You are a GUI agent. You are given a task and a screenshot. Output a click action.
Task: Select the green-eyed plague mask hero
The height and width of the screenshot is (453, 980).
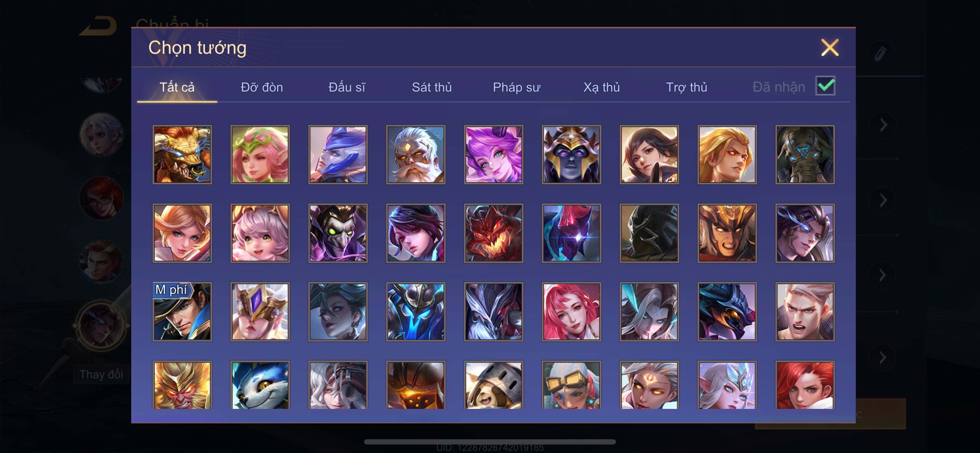(x=338, y=233)
